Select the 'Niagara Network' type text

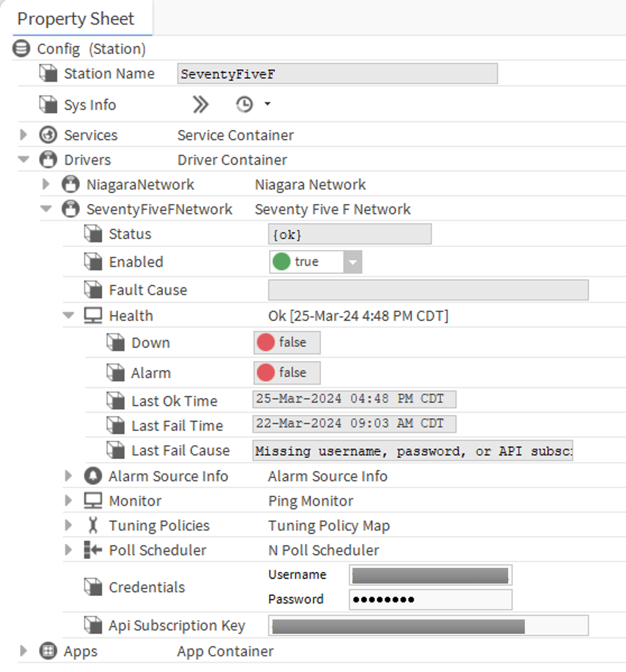pos(310,185)
